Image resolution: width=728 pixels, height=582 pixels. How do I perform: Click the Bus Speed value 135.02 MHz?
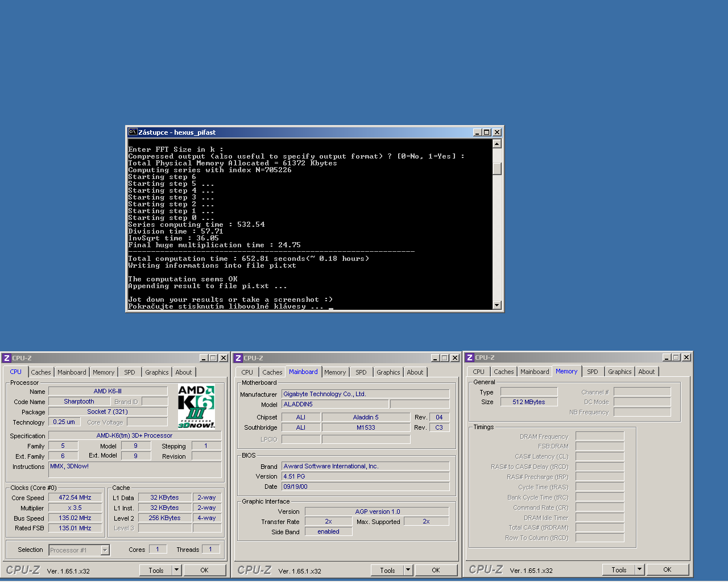tap(75, 518)
